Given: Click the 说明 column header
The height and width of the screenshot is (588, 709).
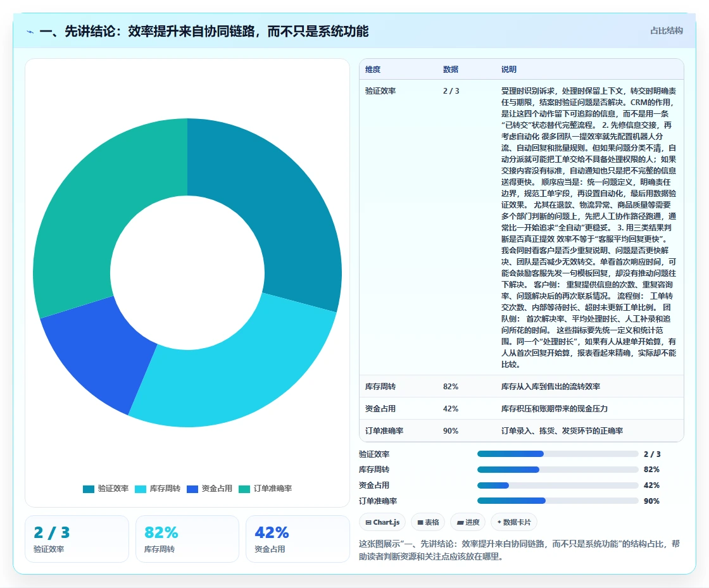Looking at the screenshot, I should (x=509, y=69).
